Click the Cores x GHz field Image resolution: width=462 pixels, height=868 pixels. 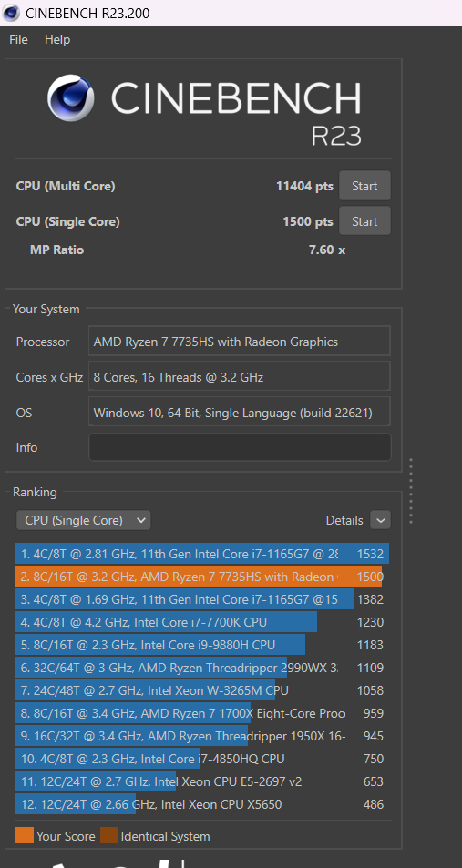(240, 376)
